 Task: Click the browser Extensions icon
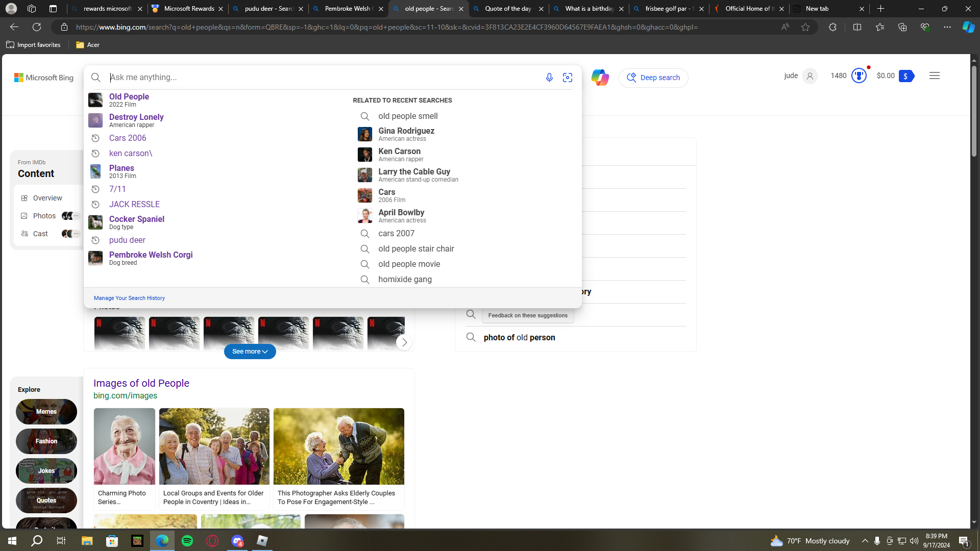[832, 27]
